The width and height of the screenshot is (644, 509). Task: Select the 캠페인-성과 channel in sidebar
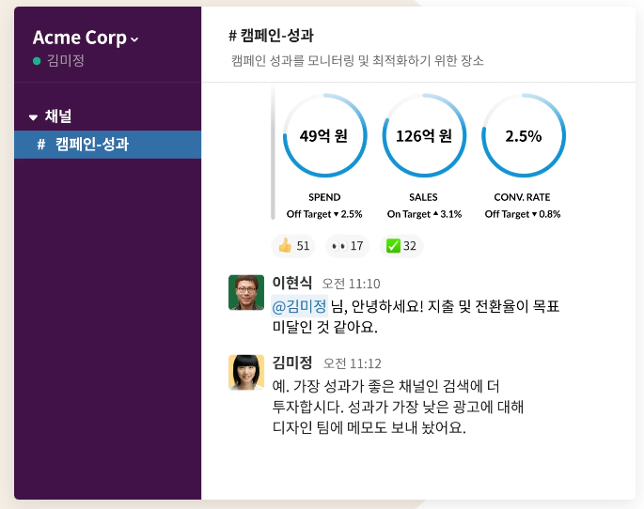click(91, 144)
